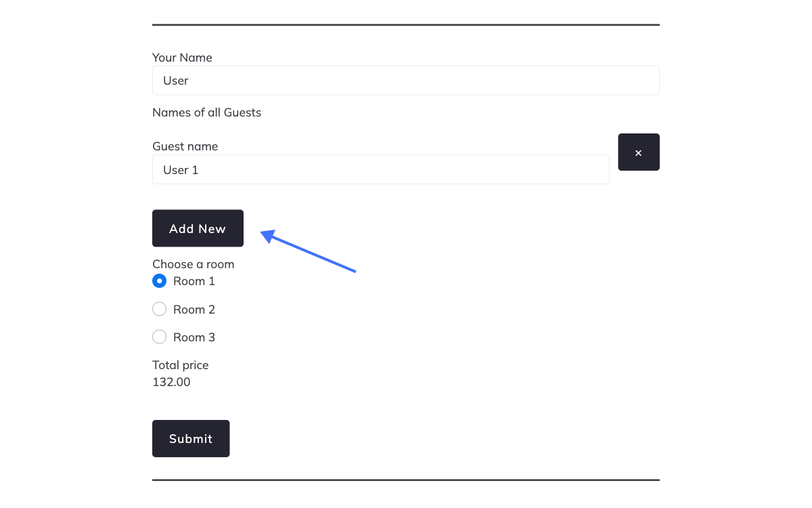The image size is (812, 508).
Task: Click inside the Your Name field
Action: 406,80
